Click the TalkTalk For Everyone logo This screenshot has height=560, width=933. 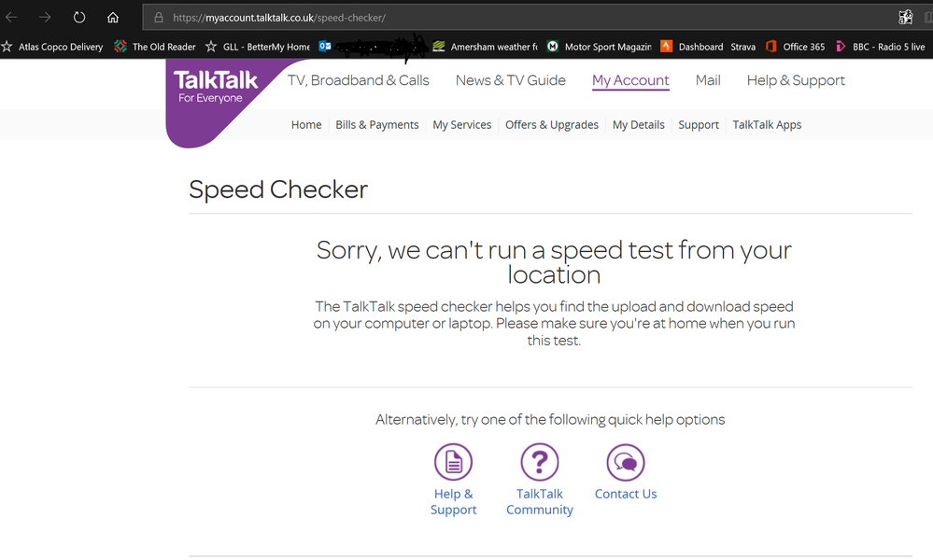coord(215,87)
